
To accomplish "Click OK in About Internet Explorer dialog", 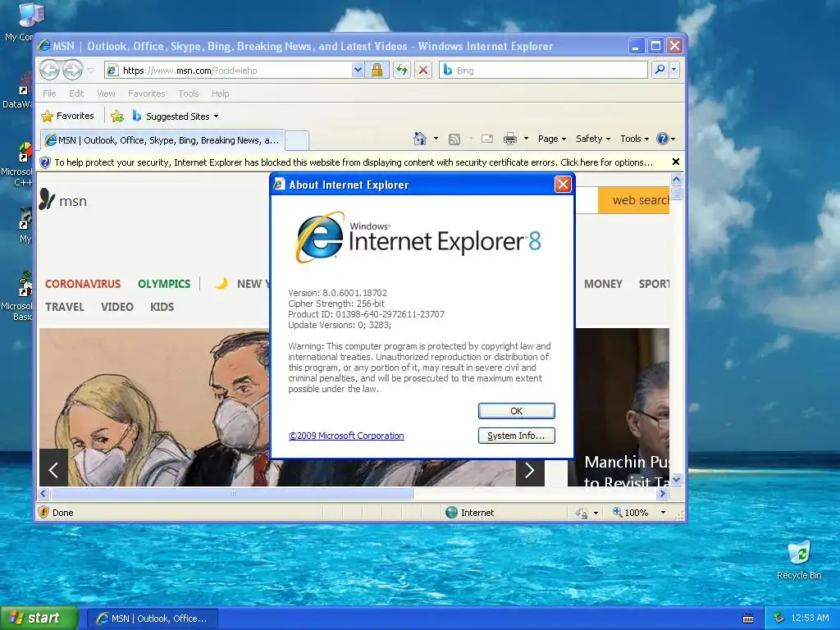I will [x=517, y=411].
